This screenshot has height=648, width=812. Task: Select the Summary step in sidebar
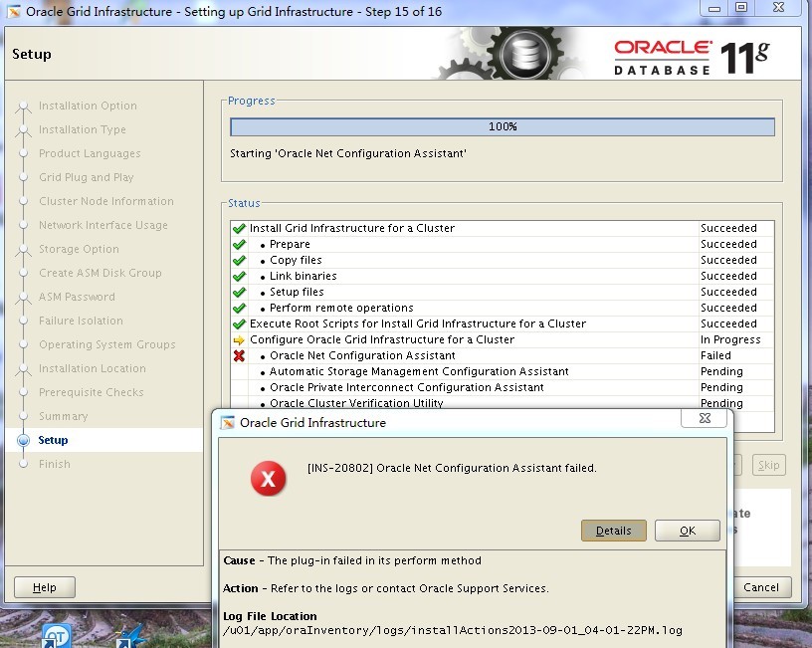point(63,416)
